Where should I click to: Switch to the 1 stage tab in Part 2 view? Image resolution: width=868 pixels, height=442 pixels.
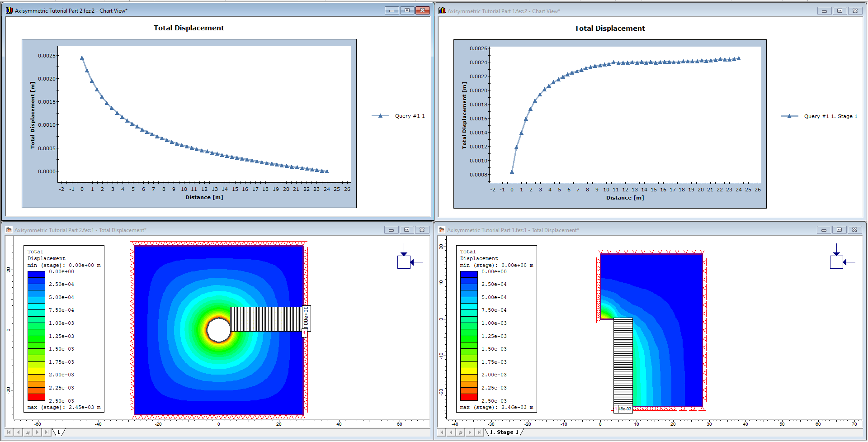pyautogui.click(x=58, y=432)
